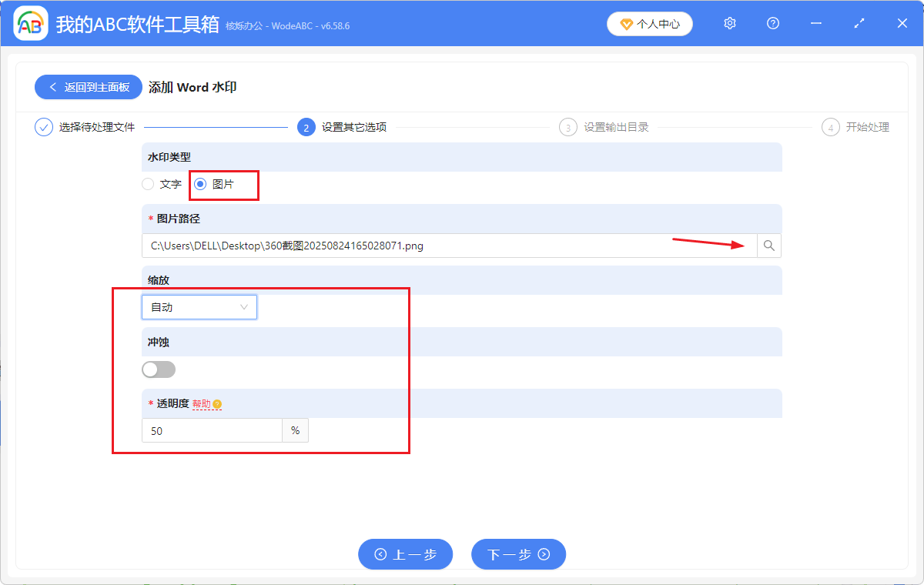Viewport: 924px width, 585px height.
Task: Open help via the question mark icon
Action: coord(772,23)
